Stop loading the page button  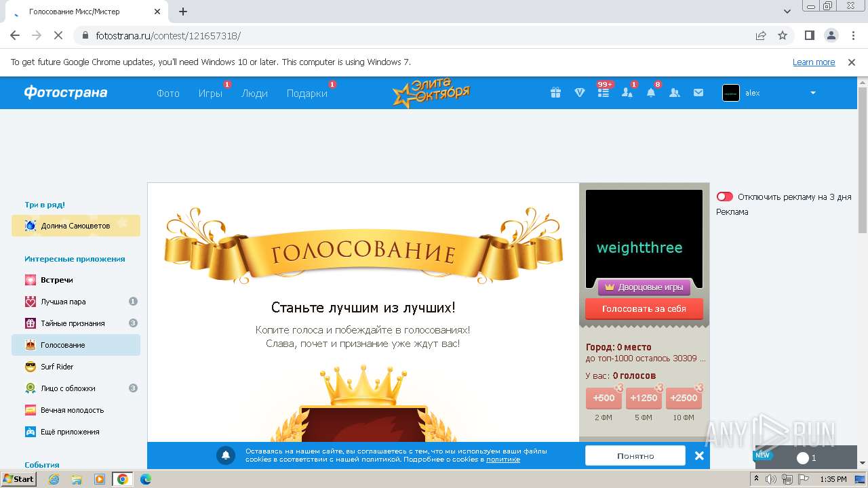(58, 35)
